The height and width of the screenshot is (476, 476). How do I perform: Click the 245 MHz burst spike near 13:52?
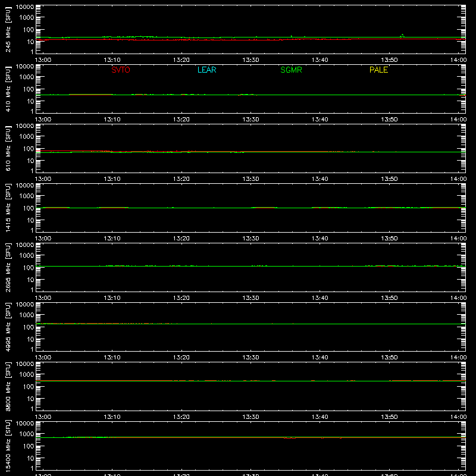(402, 36)
